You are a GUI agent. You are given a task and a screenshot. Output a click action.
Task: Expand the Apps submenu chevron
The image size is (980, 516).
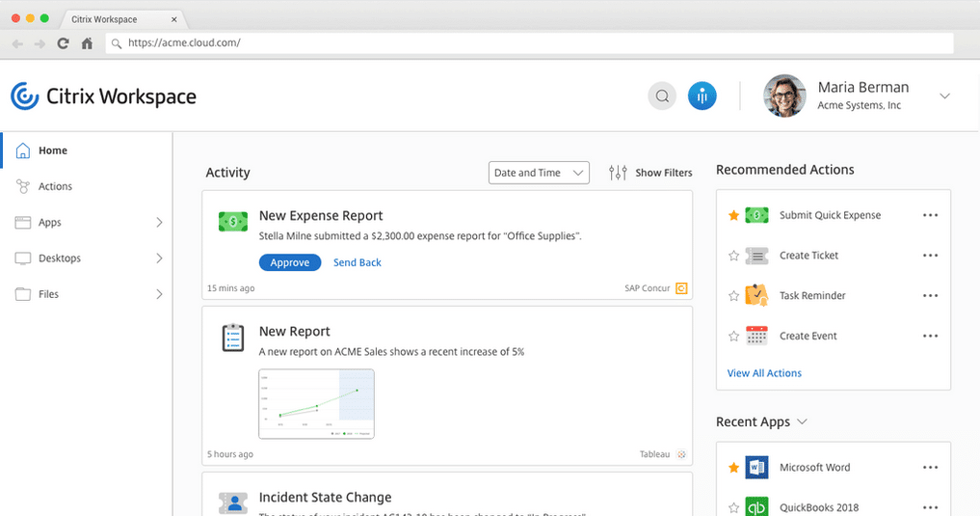click(x=159, y=222)
